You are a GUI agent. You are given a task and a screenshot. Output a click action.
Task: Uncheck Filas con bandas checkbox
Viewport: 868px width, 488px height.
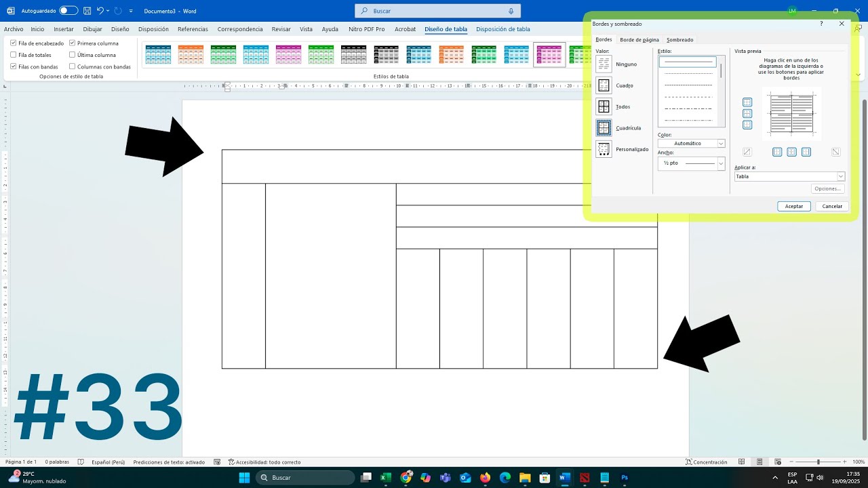(13, 67)
